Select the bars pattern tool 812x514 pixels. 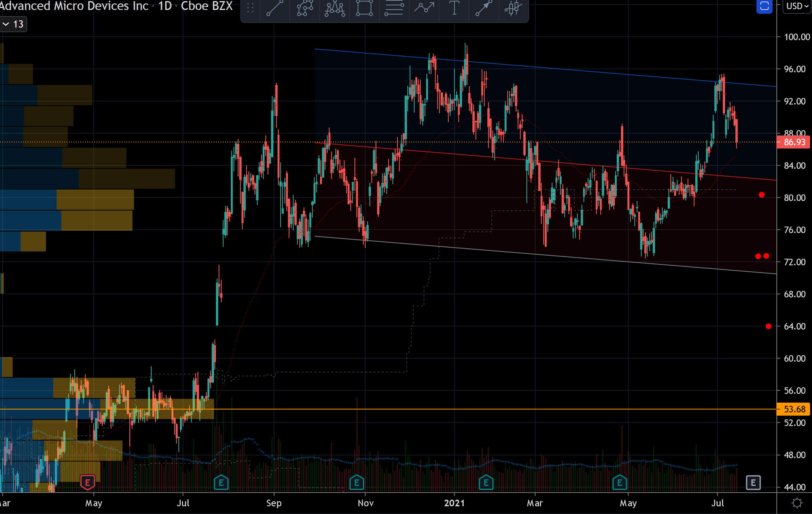tap(513, 8)
